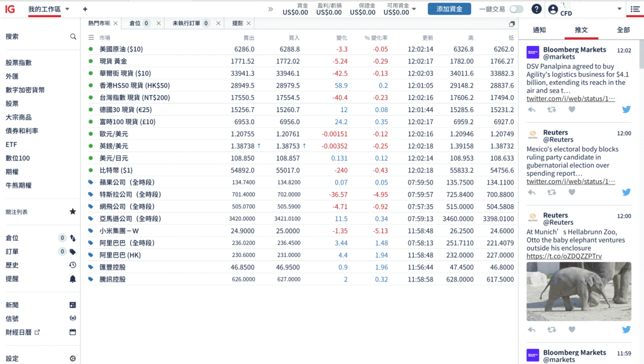
Task: Close the 未執行訂單 tab
Action: 218,23
